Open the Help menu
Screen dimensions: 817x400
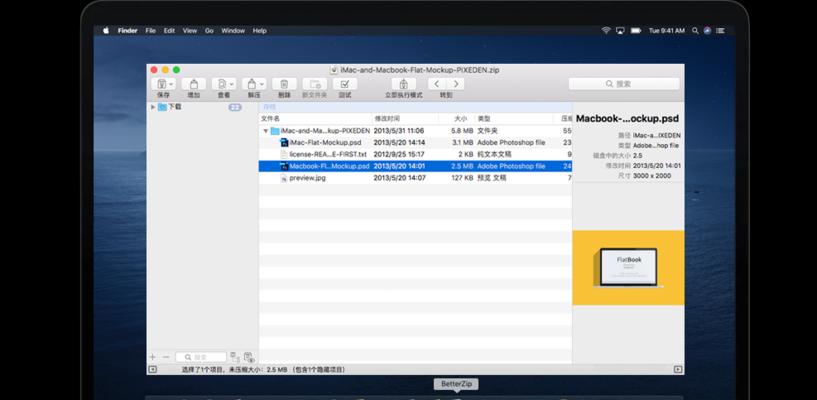(259, 31)
